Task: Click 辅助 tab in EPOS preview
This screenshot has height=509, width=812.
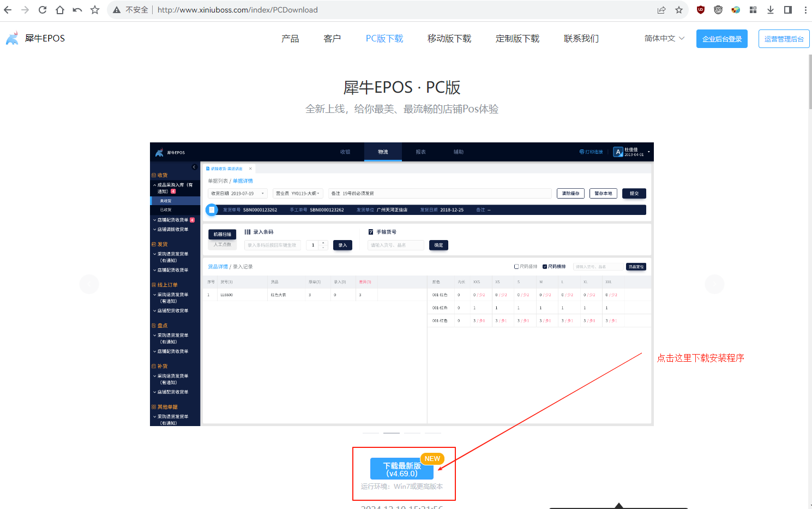Action: tap(459, 152)
